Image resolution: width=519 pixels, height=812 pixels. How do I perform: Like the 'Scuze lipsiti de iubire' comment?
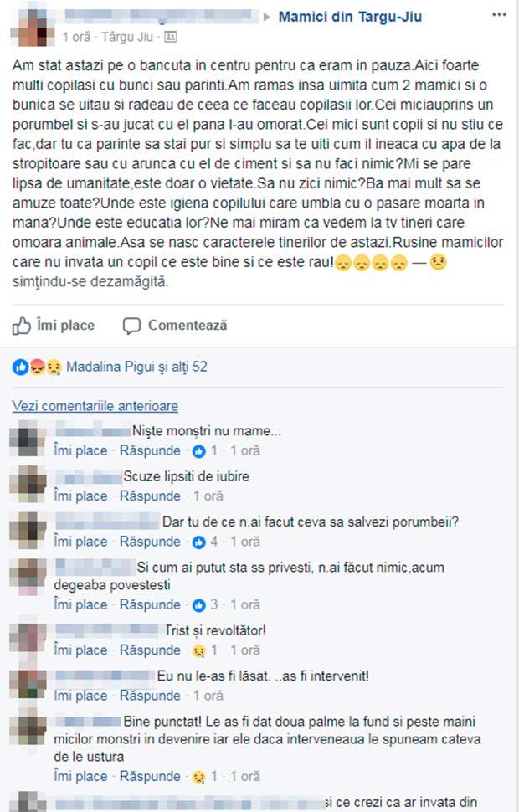81,496
